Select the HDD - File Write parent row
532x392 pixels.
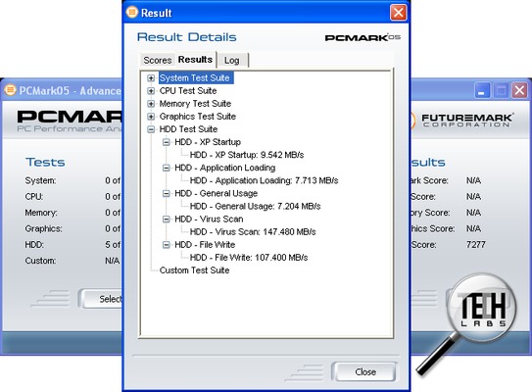(205, 245)
